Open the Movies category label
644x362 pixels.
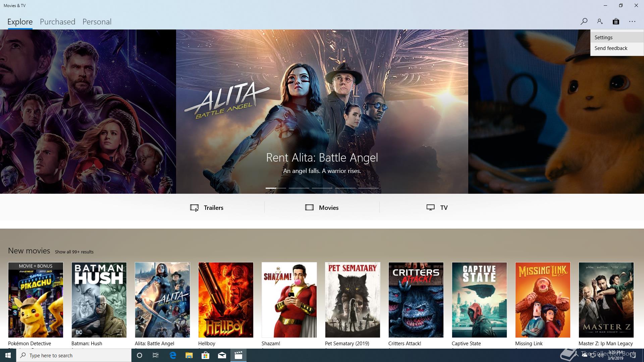(x=329, y=208)
